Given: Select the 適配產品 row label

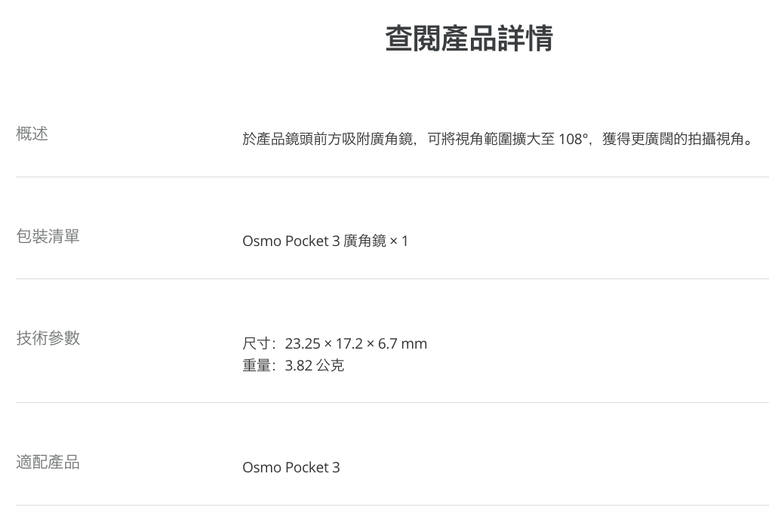Looking at the screenshot, I should point(48,462).
